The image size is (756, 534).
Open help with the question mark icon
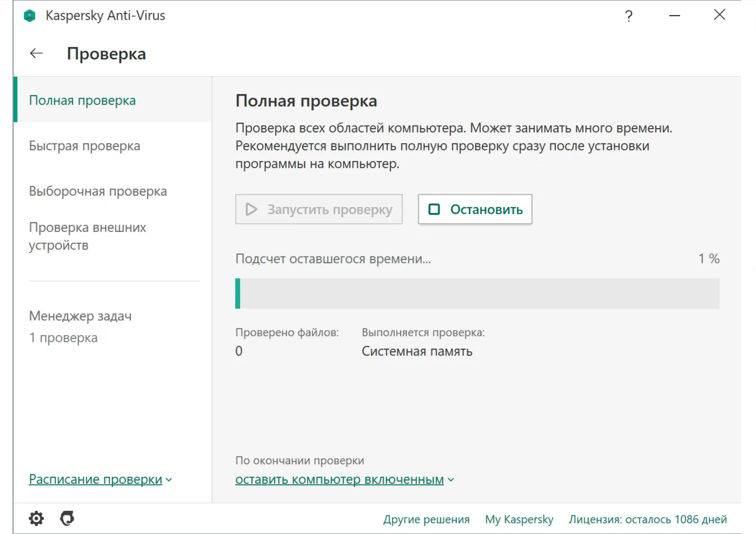click(x=628, y=16)
